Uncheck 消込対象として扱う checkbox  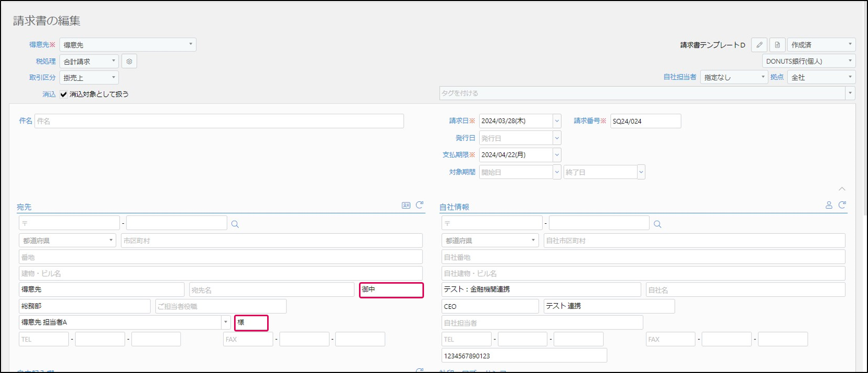[x=63, y=95]
